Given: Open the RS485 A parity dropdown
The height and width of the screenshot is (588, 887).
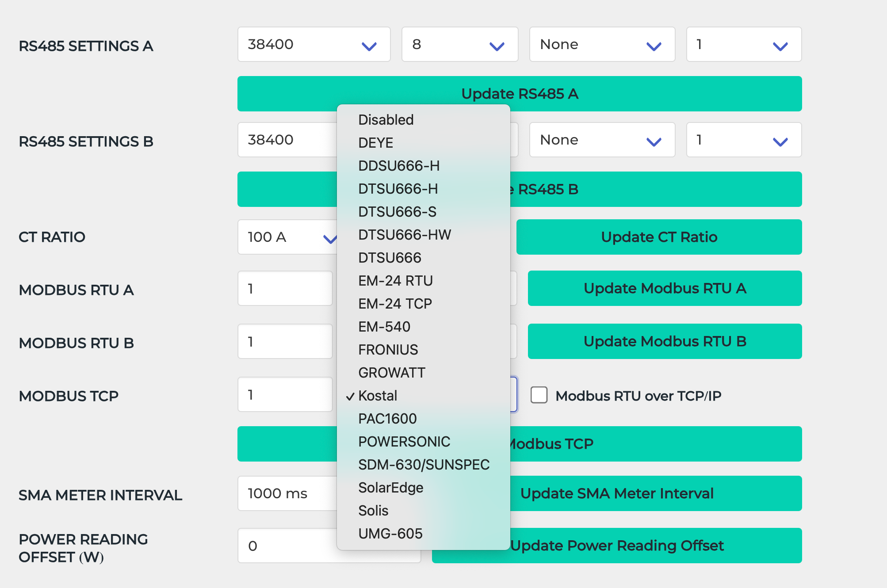Looking at the screenshot, I should [x=602, y=45].
